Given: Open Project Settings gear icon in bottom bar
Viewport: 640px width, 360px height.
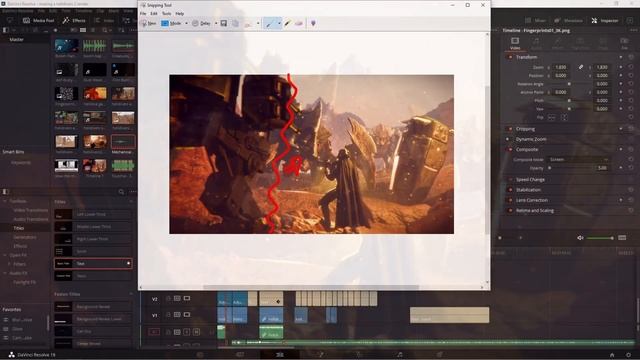Looking at the screenshot, I should [629, 355].
